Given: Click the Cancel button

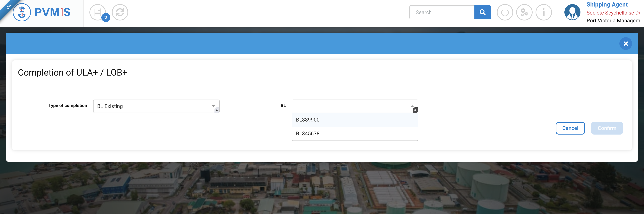Looking at the screenshot, I should tap(570, 128).
